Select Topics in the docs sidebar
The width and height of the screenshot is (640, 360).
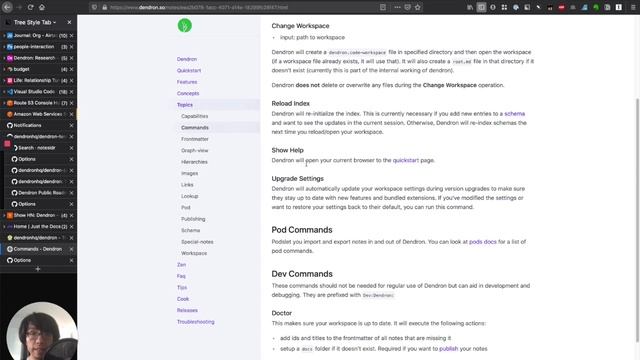(185, 105)
